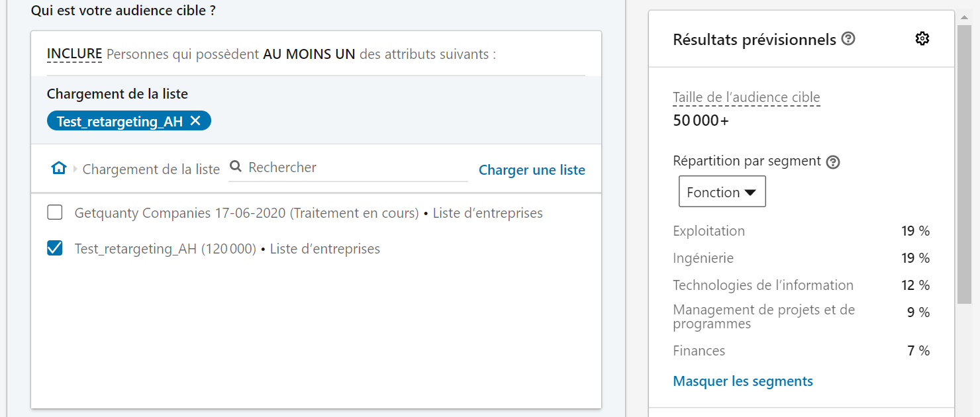Remove the Test_retargeting_AH tag with X

195,120
